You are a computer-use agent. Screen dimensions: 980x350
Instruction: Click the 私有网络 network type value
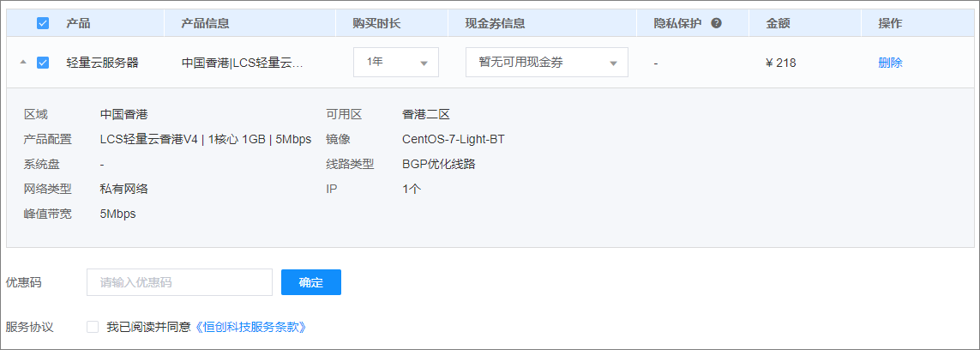123,189
